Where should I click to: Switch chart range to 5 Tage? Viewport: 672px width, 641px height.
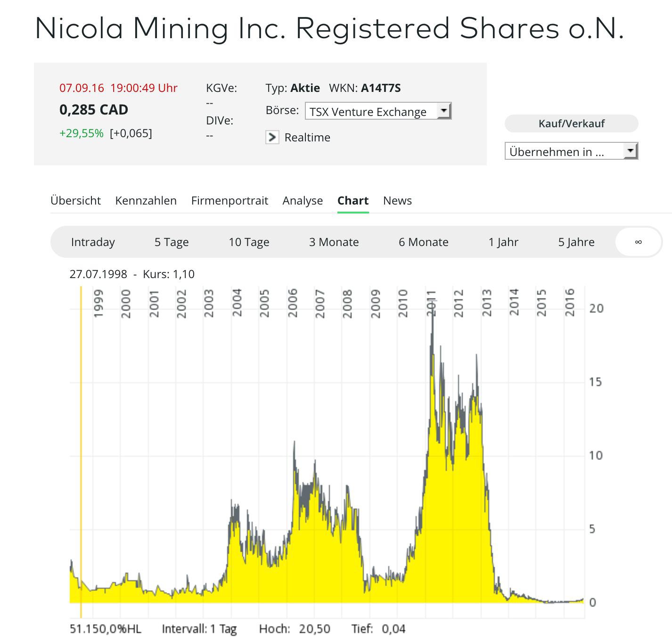click(x=172, y=242)
